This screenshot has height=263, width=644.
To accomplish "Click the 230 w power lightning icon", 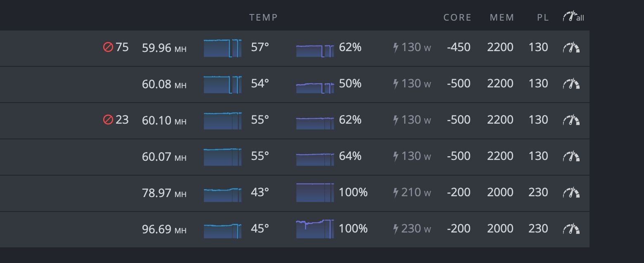I will [396, 229].
